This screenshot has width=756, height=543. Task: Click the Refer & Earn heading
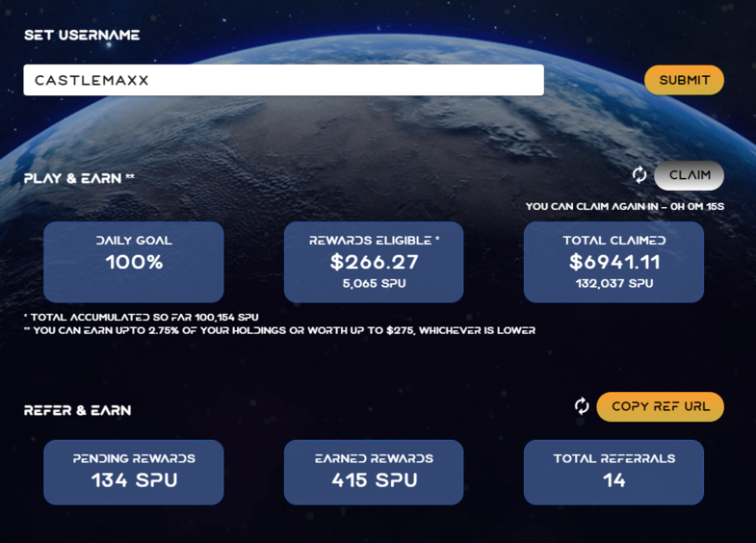(78, 410)
